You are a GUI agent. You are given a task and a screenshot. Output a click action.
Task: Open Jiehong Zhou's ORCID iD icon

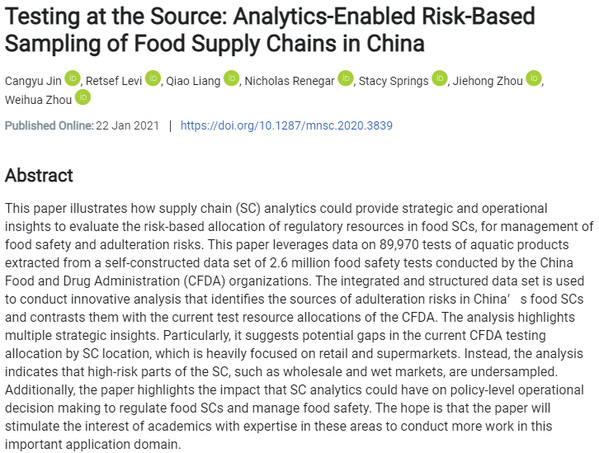click(x=534, y=79)
